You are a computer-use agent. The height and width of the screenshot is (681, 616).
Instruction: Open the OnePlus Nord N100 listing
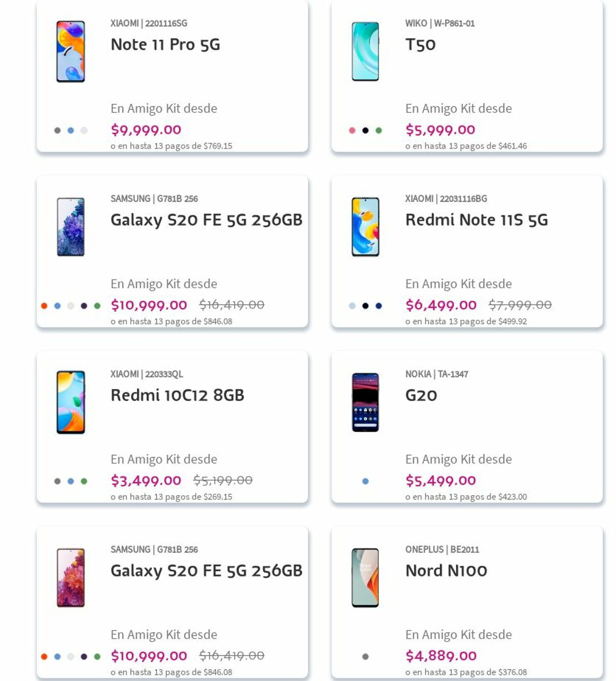tap(445, 570)
